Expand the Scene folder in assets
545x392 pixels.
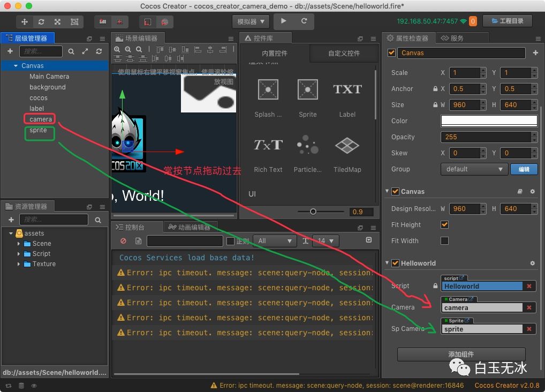[x=18, y=244]
